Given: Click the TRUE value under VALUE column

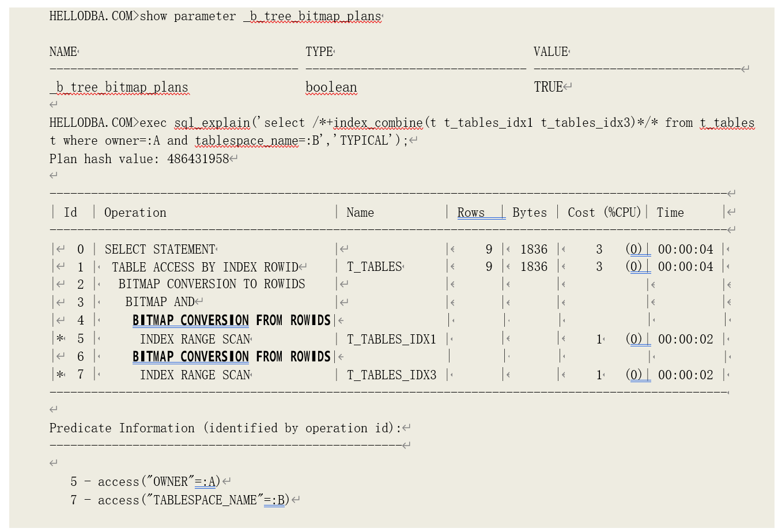Looking at the screenshot, I should (x=548, y=87).
